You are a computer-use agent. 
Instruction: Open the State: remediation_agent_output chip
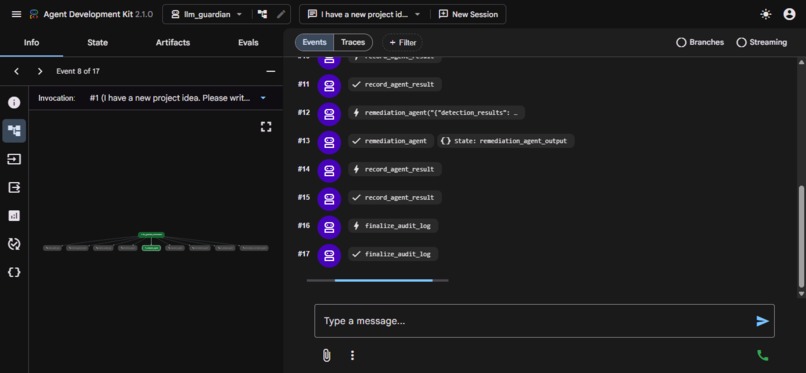505,141
